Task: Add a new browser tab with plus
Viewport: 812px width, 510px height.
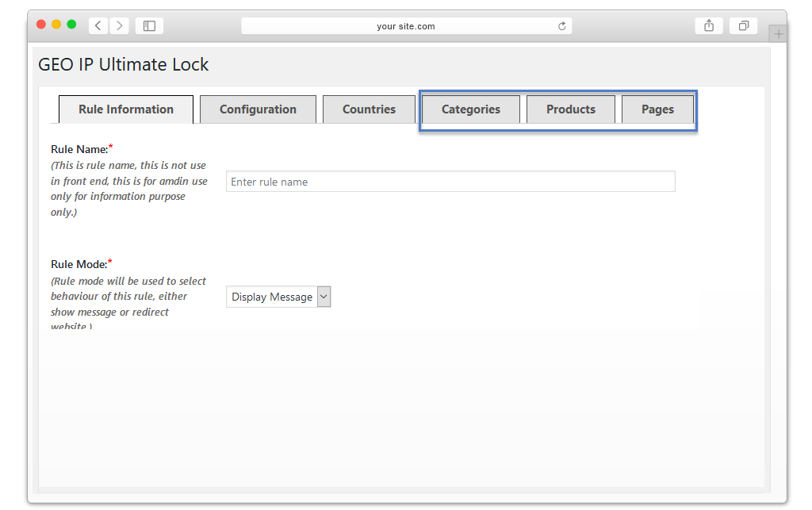Action: coord(778,34)
